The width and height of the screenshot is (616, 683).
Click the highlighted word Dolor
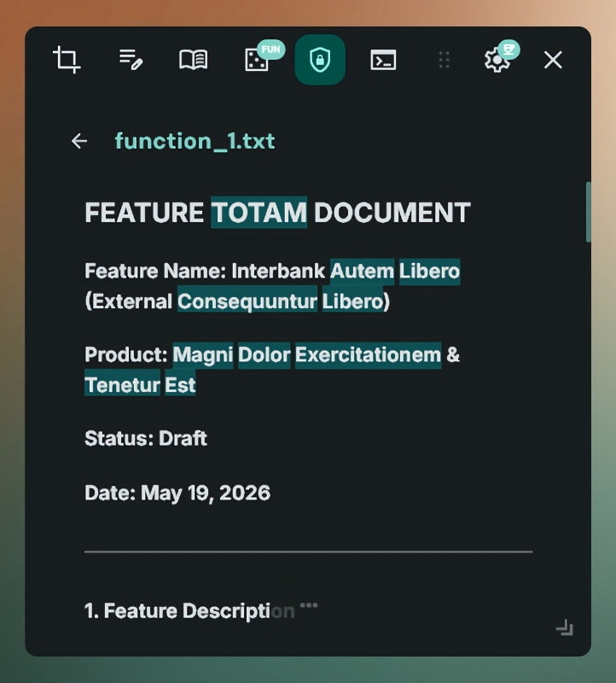(264, 355)
